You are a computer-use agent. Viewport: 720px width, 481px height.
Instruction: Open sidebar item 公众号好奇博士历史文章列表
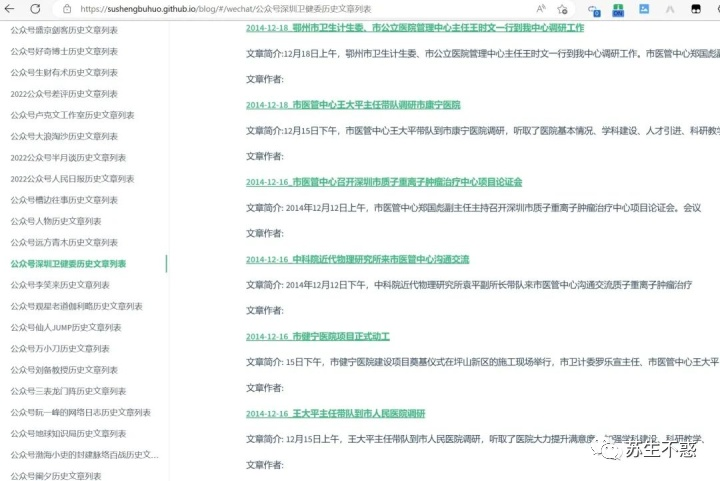64,51
